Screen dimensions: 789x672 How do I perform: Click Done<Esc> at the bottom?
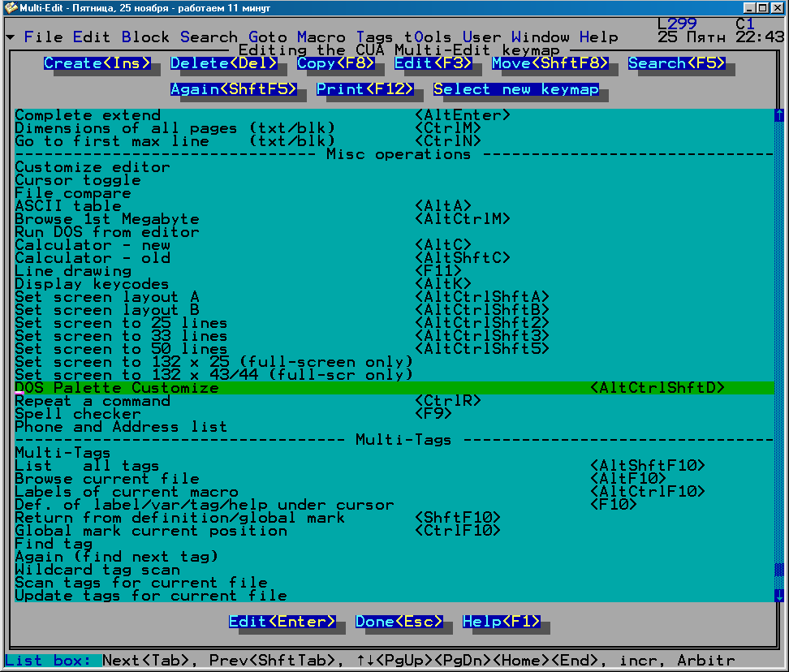click(399, 622)
